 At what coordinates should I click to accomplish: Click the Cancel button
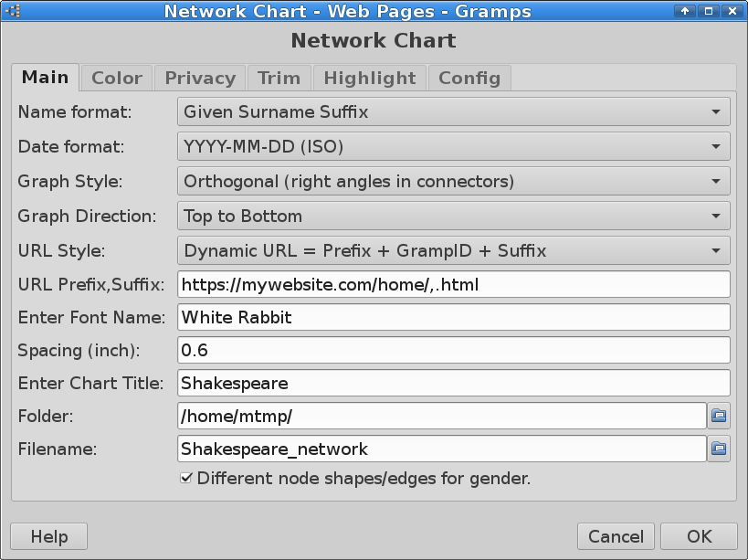(616, 536)
